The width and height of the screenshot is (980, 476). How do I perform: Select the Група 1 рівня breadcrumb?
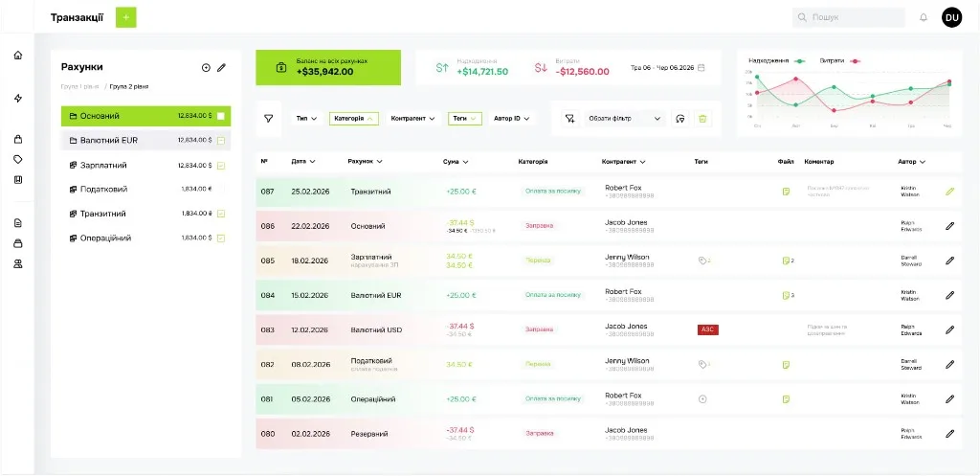pyautogui.click(x=80, y=86)
